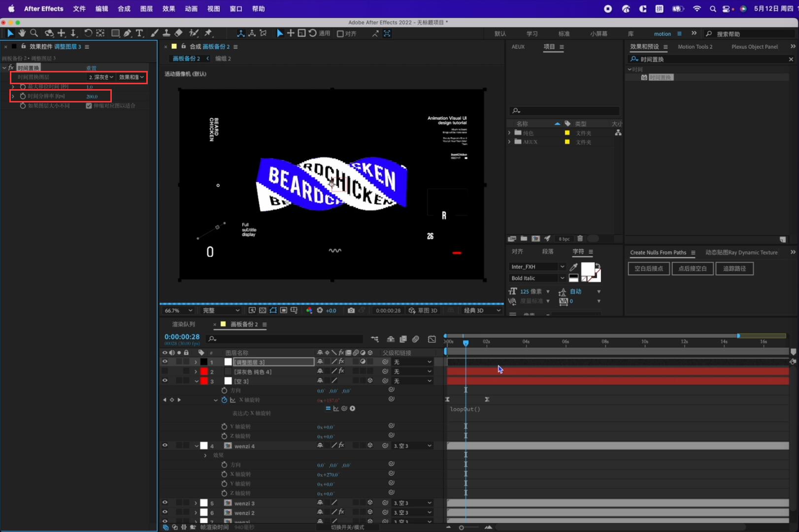
Task: Select the Type text tool
Action: click(x=139, y=33)
